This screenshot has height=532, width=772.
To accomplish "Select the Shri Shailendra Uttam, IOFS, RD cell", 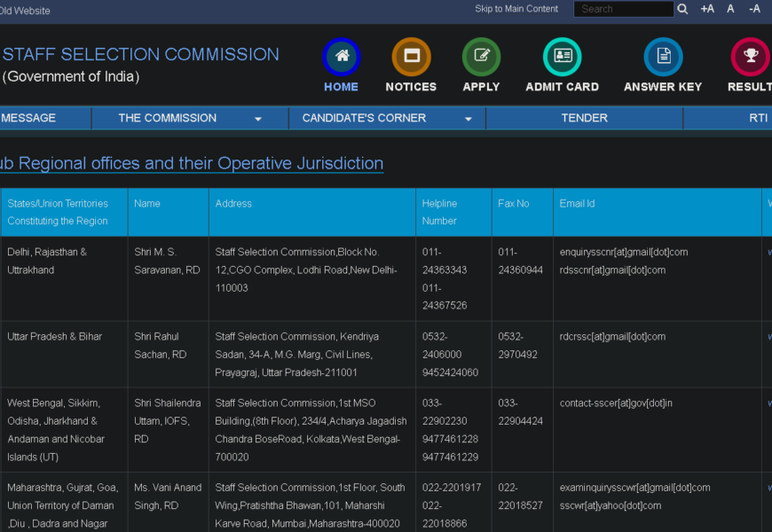I will [x=169, y=430].
